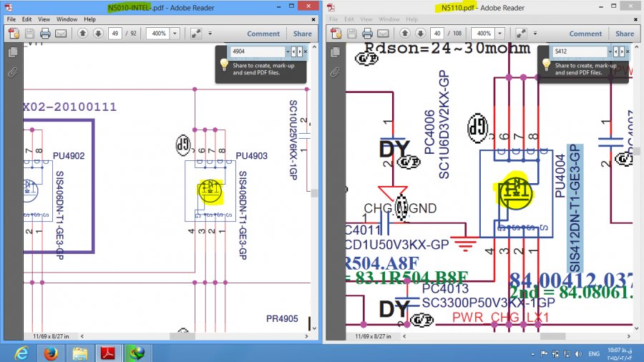Image resolution: width=644 pixels, height=362 pixels.
Task: Open Comment pane in N5110 window
Action: pos(585,34)
